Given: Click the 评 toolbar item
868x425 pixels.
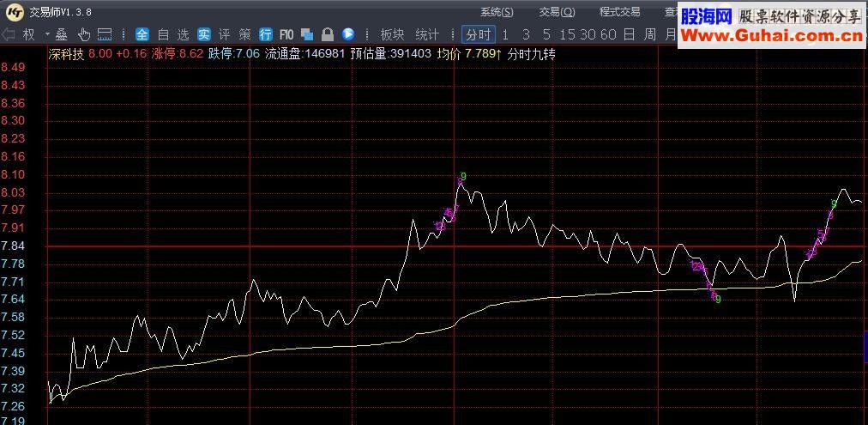Looking at the screenshot, I should coord(224,35).
